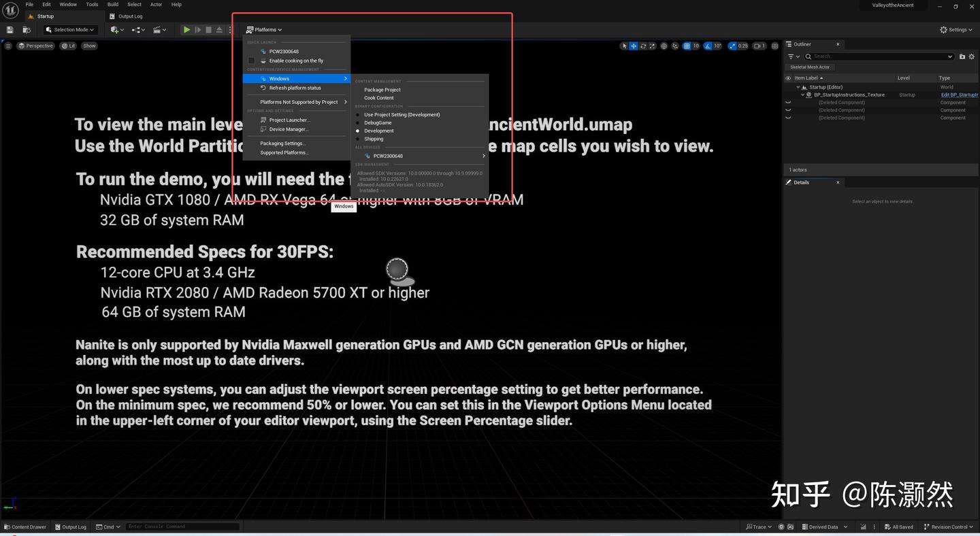Select Use Project Setting (Development) radio option

click(x=357, y=115)
